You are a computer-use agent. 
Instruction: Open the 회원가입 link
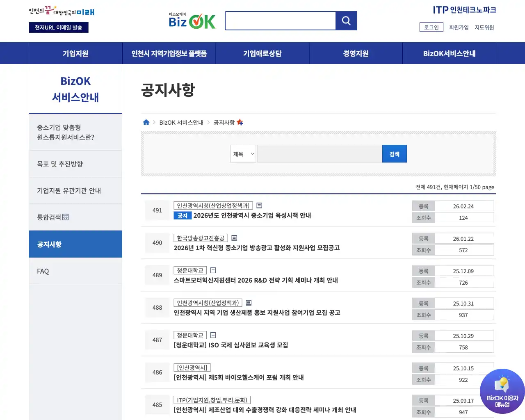pos(459,27)
